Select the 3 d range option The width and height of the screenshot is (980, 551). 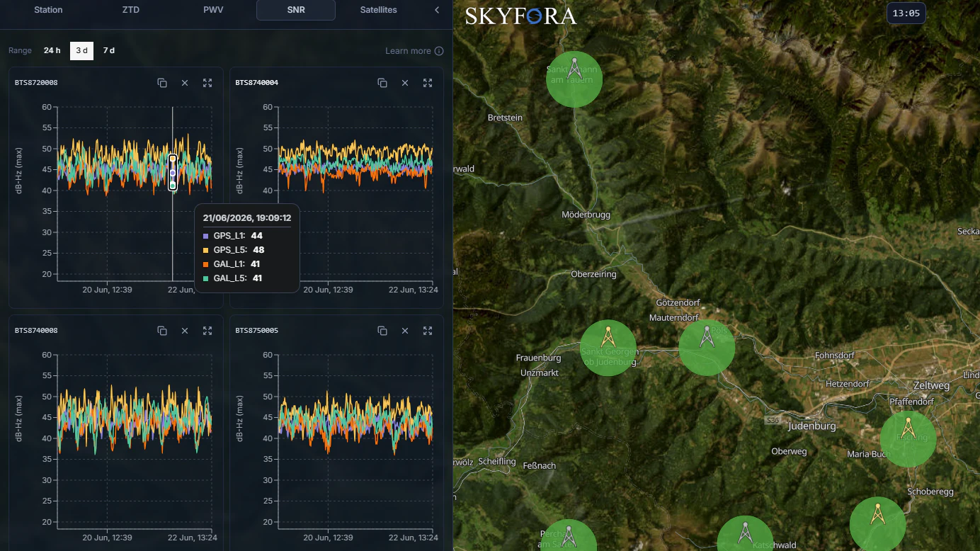tap(82, 51)
